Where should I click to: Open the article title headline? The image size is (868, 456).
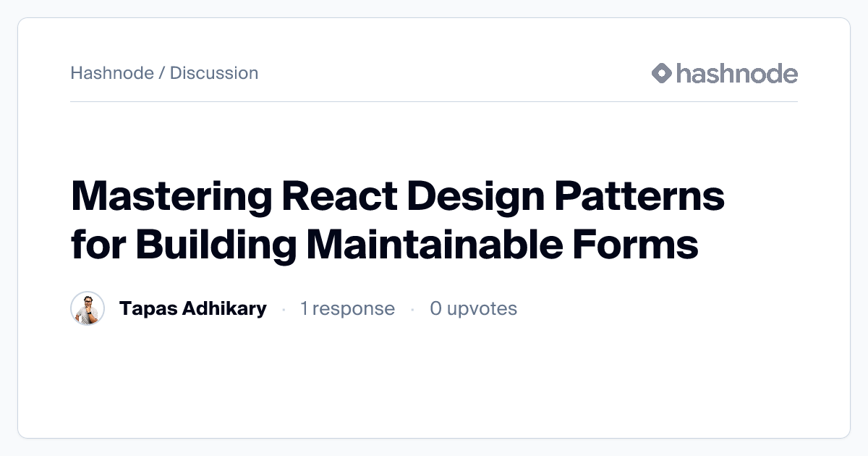pos(397,217)
